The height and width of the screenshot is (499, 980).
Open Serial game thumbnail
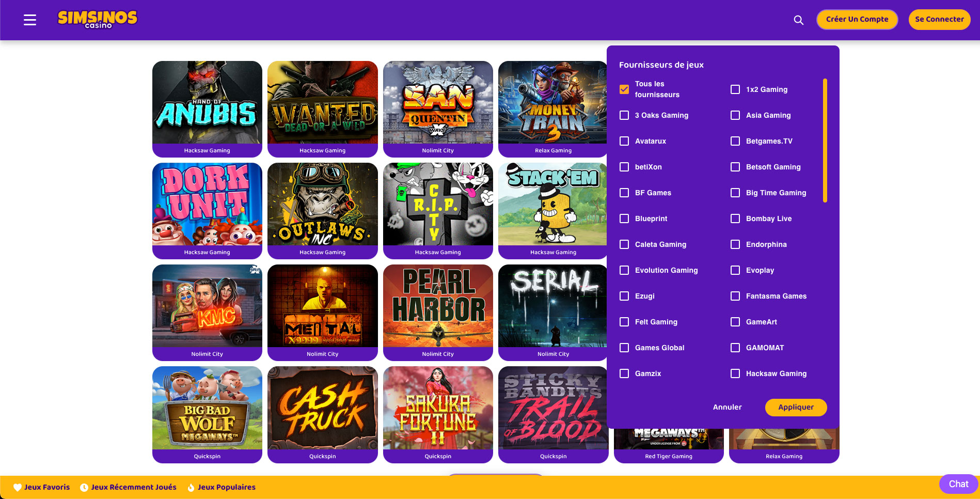(552, 306)
